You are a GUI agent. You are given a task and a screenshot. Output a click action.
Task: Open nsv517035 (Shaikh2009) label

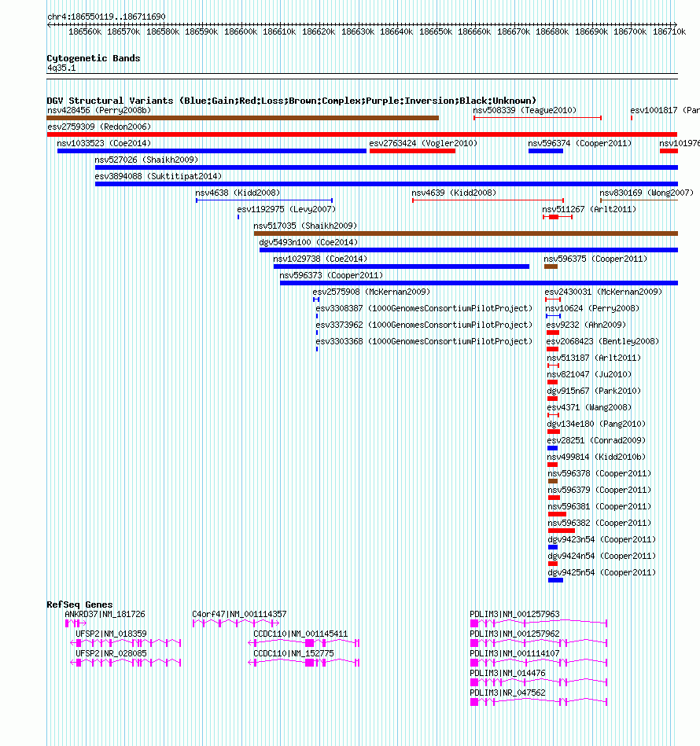click(305, 226)
